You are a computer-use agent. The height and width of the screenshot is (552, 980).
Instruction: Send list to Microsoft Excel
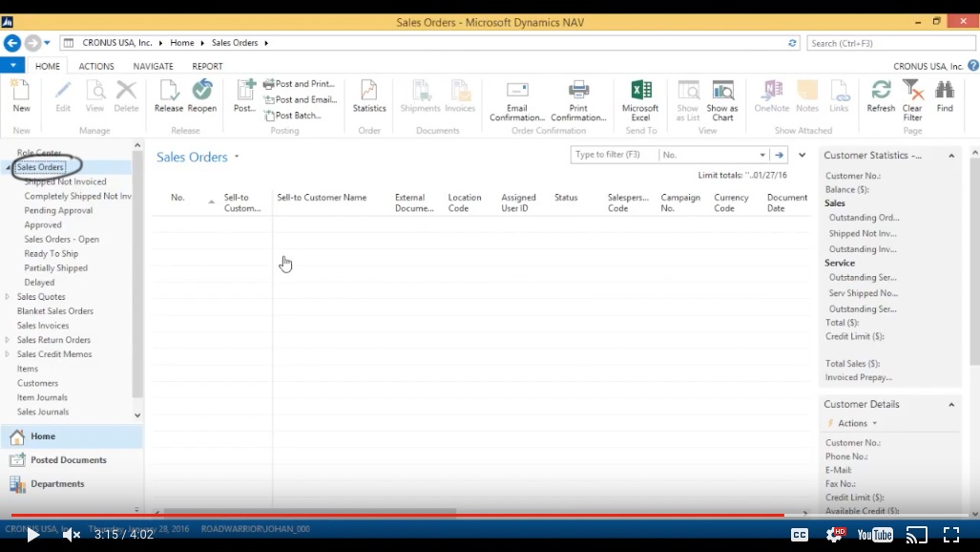click(x=640, y=101)
